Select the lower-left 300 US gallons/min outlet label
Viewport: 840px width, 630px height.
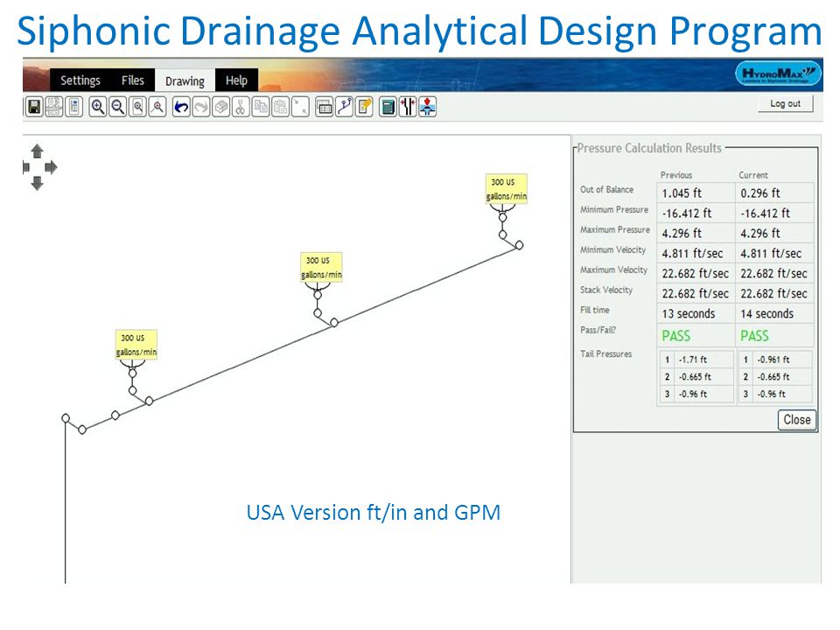pyautogui.click(x=136, y=345)
